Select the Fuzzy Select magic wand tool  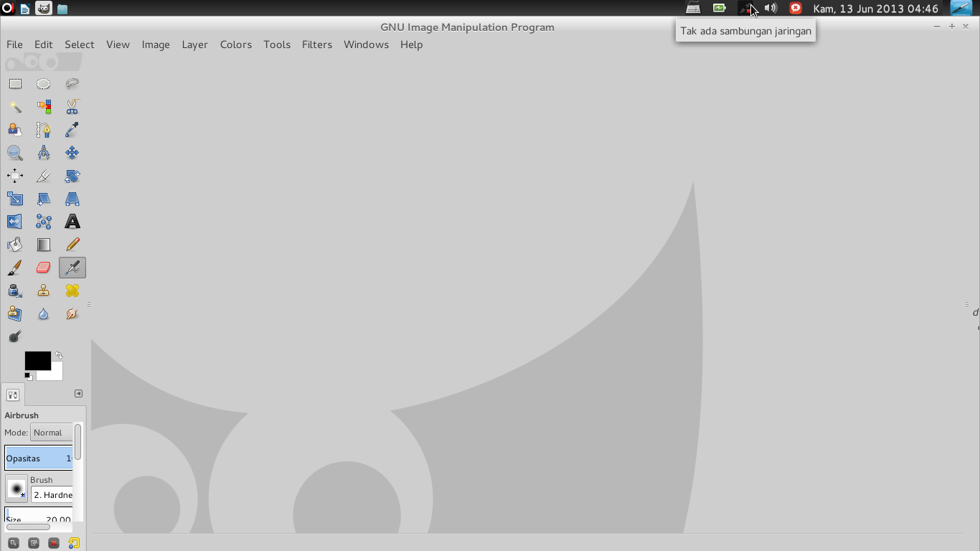click(15, 107)
